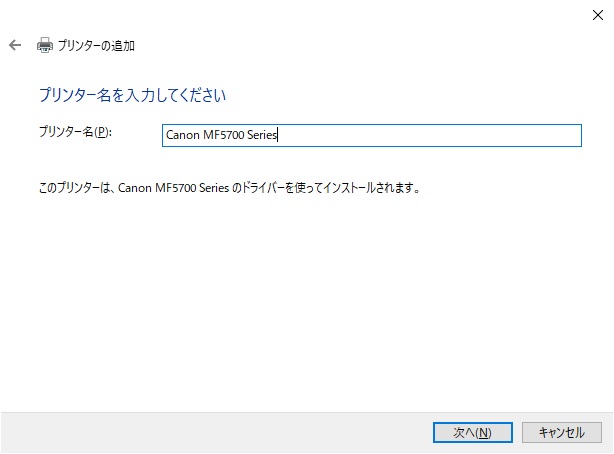Click the プリンターの追加 title text
This screenshot has height=454, width=614.
[x=96, y=46]
